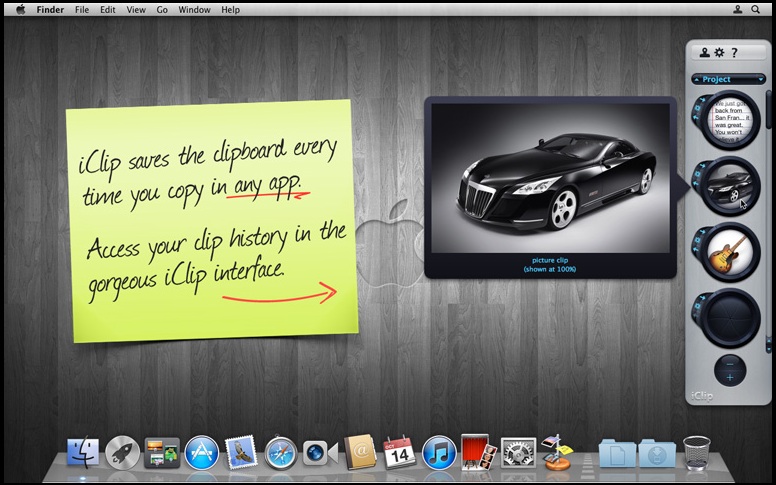Open iTunes from the dock
This screenshot has height=485, width=776.
click(x=439, y=453)
